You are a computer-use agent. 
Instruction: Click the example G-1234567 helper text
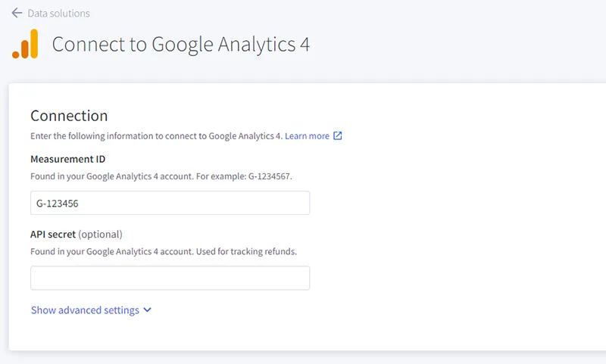tap(244, 176)
